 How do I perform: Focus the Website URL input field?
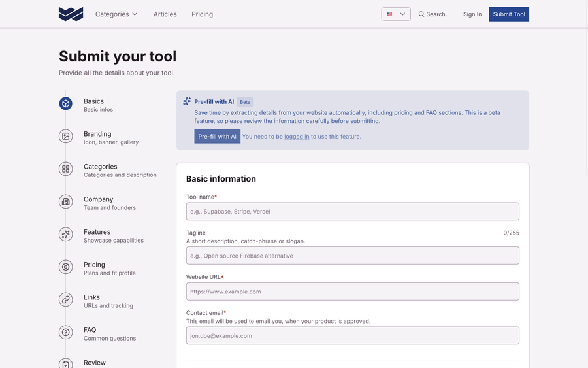coord(353,292)
